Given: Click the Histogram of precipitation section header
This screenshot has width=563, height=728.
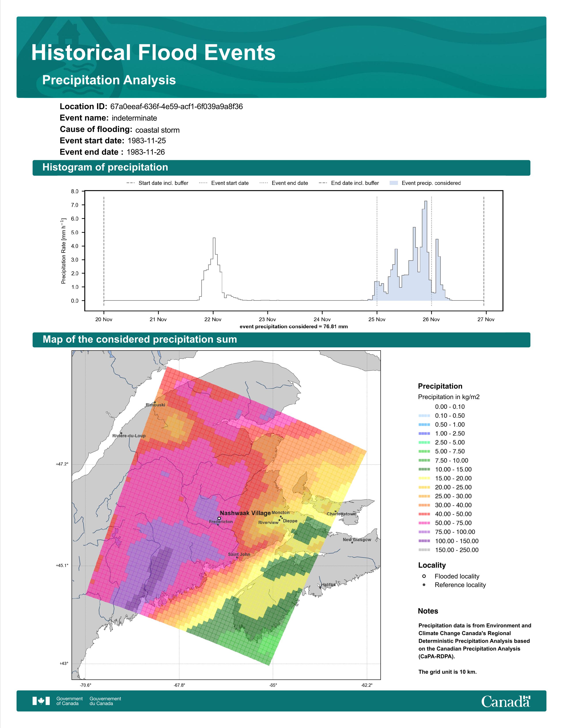Looking at the screenshot, I should click(x=281, y=168).
